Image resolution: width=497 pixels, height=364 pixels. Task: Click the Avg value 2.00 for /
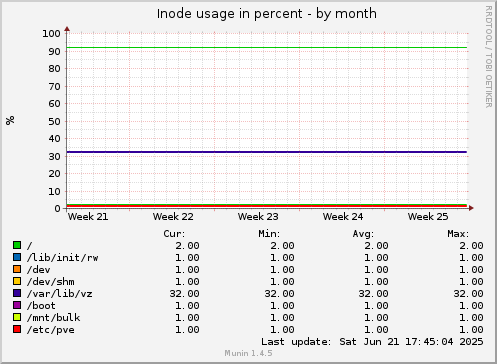pyautogui.click(x=376, y=246)
